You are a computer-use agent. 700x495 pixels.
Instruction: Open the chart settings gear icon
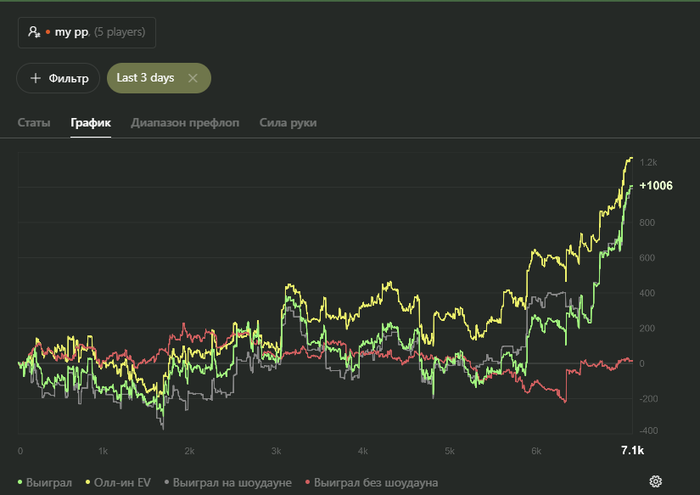(655, 481)
